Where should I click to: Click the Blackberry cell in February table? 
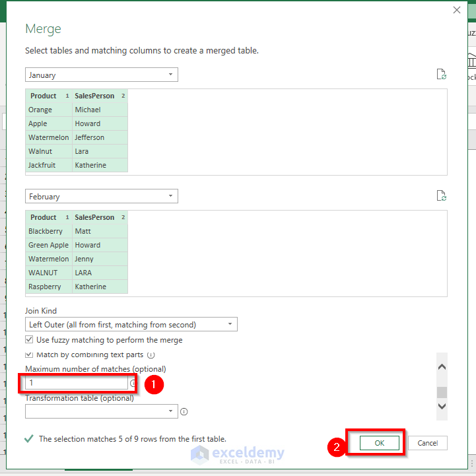[x=49, y=231]
